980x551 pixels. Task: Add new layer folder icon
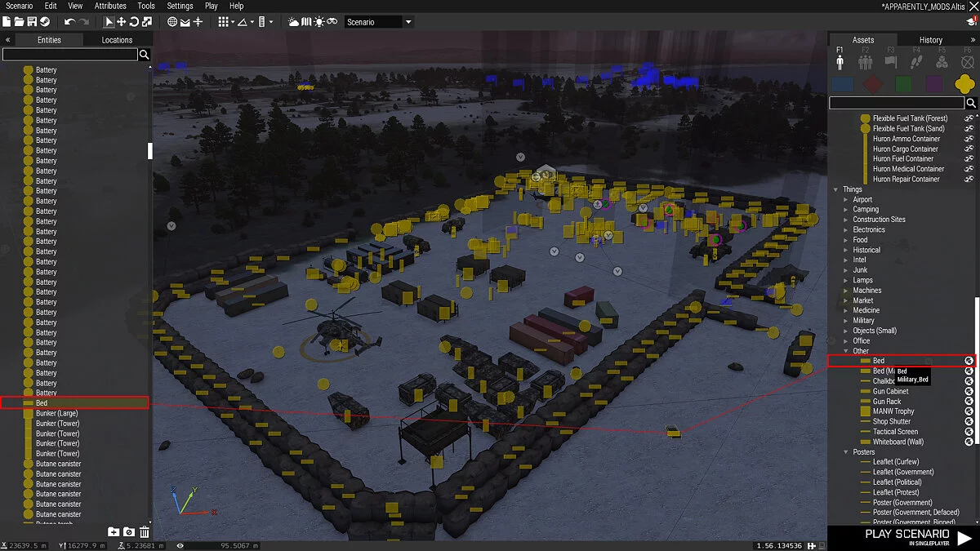tap(114, 532)
